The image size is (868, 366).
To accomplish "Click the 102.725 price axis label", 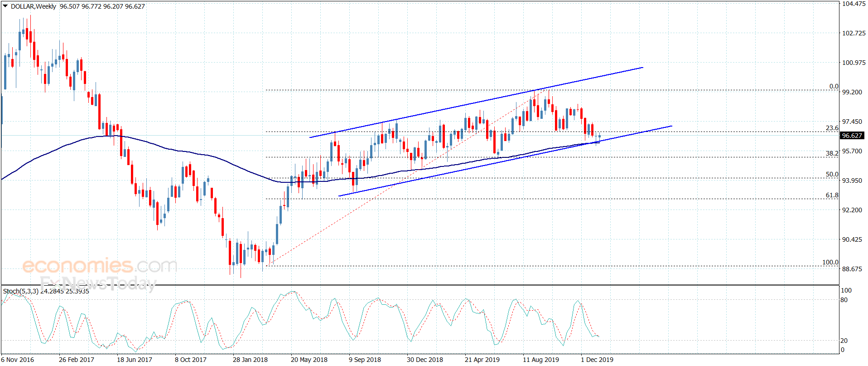I will click(854, 33).
